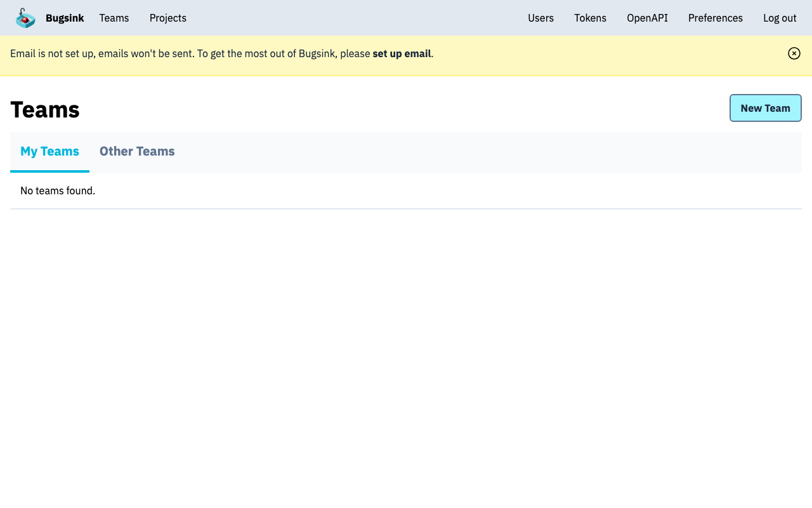The image size is (812, 508).
Task: Open the Teams navigation item
Action: [x=114, y=18]
